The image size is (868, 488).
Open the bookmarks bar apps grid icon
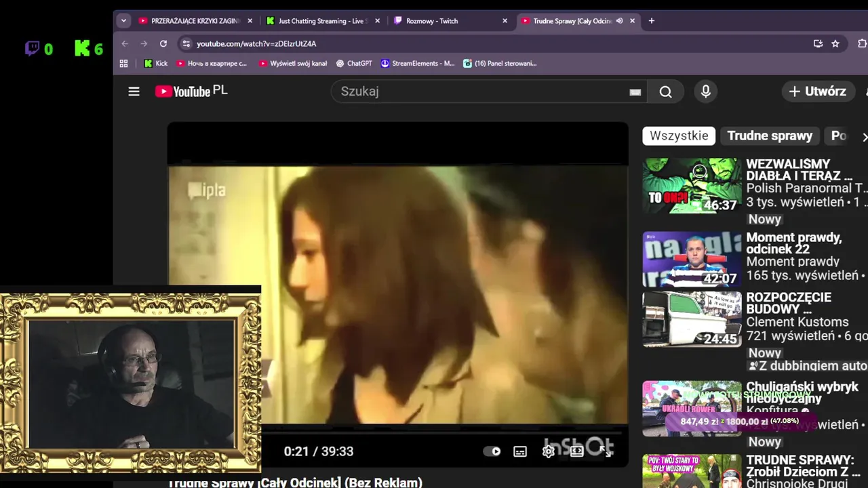click(123, 63)
